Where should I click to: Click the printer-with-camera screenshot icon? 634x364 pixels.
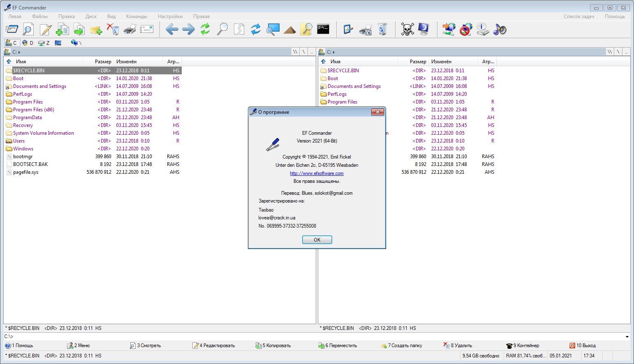(x=365, y=30)
